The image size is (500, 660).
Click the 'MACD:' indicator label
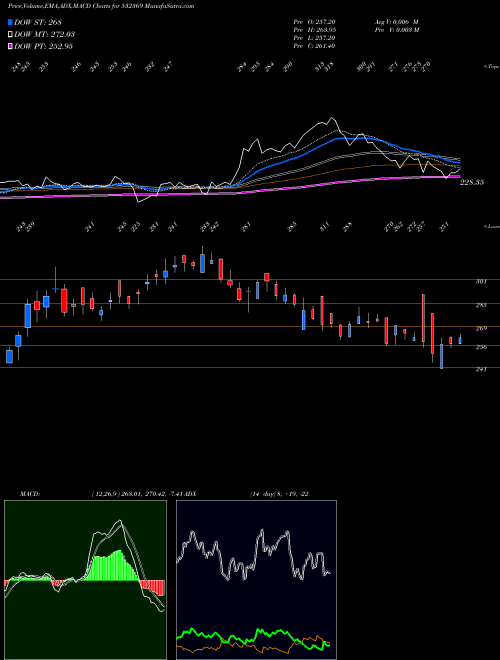(30, 494)
